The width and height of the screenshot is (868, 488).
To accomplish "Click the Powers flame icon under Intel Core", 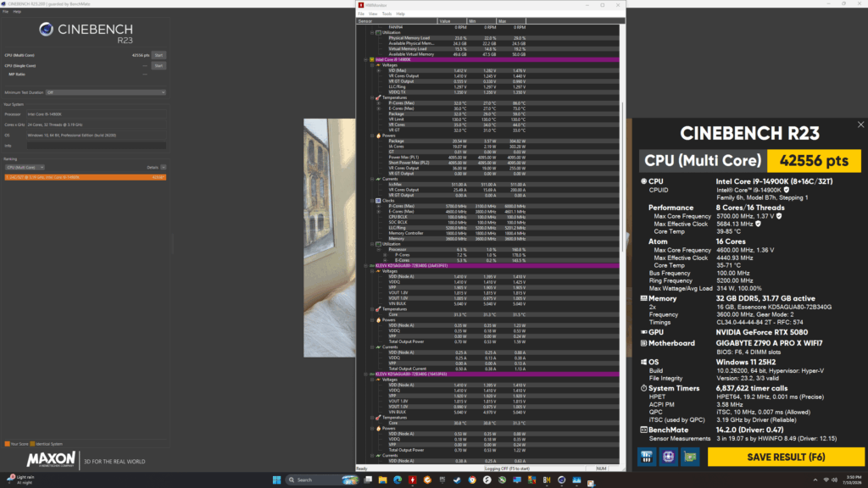I will point(379,136).
